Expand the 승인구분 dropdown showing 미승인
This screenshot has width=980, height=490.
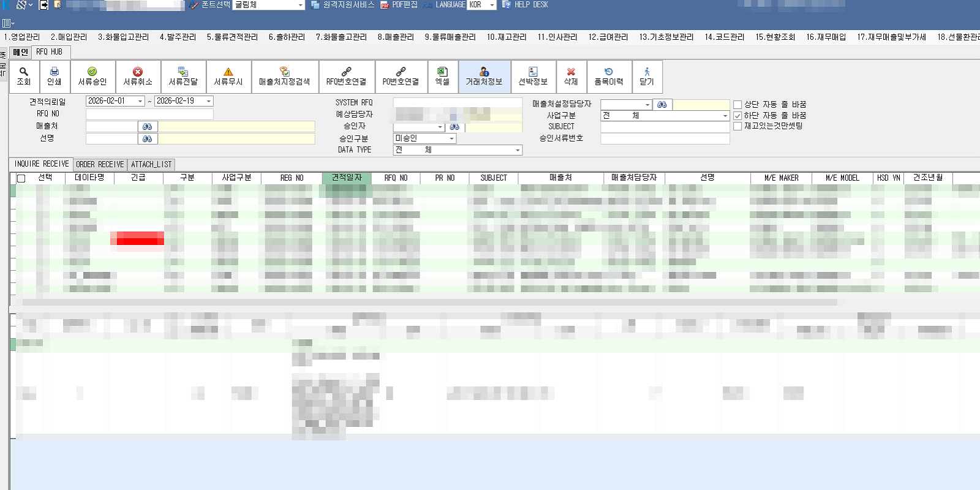[x=452, y=139]
